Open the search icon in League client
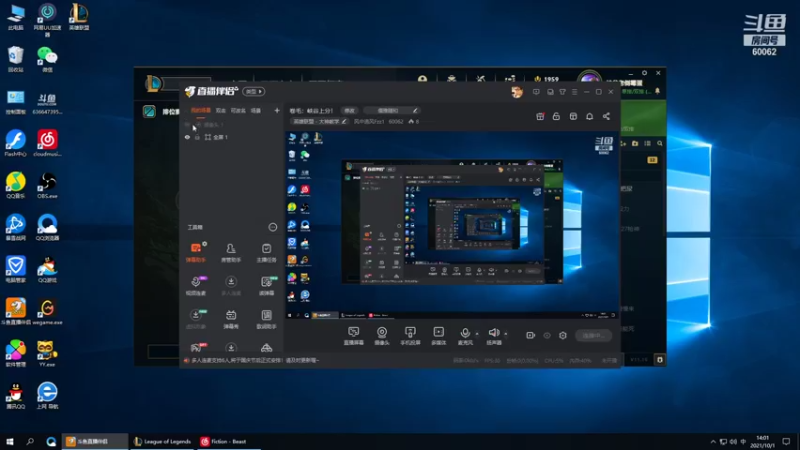 click(660, 143)
